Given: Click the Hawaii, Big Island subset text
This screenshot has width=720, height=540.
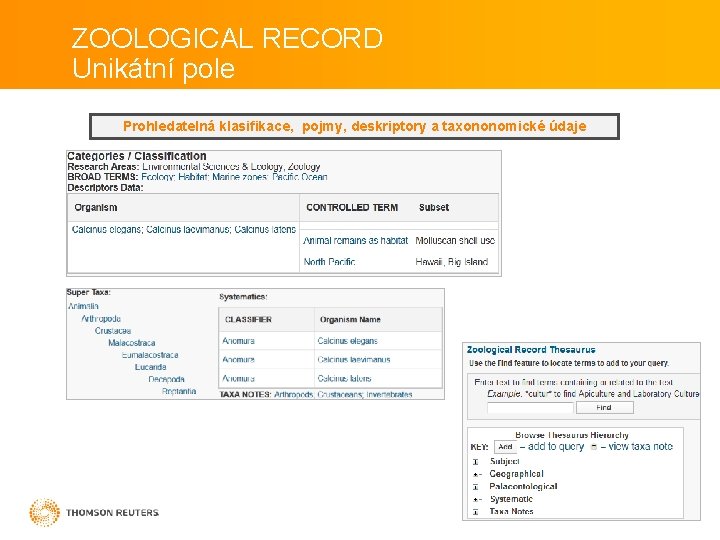Looking at the screenshot, I should coord(451,262).
